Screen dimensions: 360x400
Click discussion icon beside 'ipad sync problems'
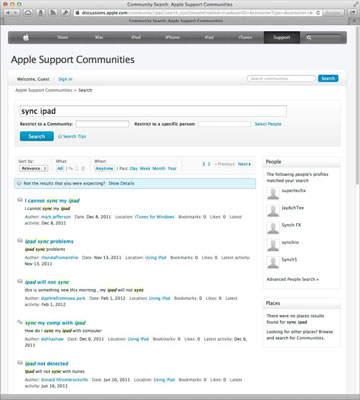click(x=20, y=241)
